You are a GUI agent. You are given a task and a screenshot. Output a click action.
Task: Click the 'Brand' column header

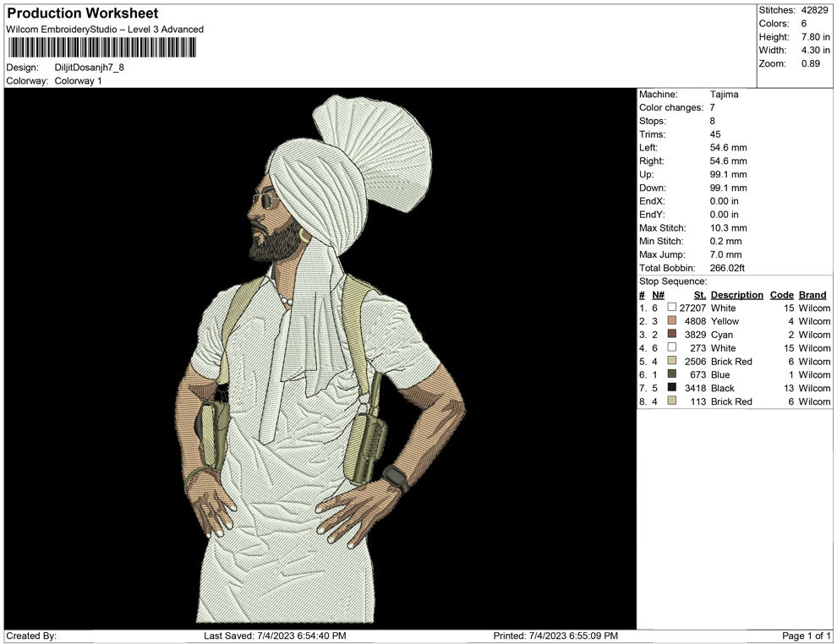pos(812,294)
